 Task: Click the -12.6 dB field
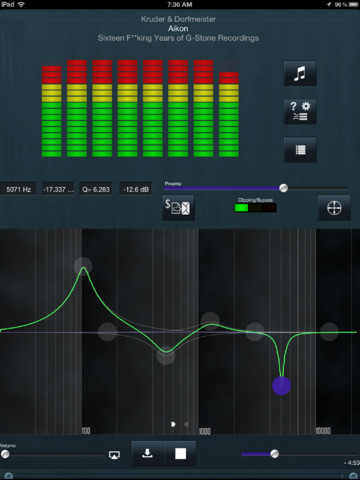[136, 189]
